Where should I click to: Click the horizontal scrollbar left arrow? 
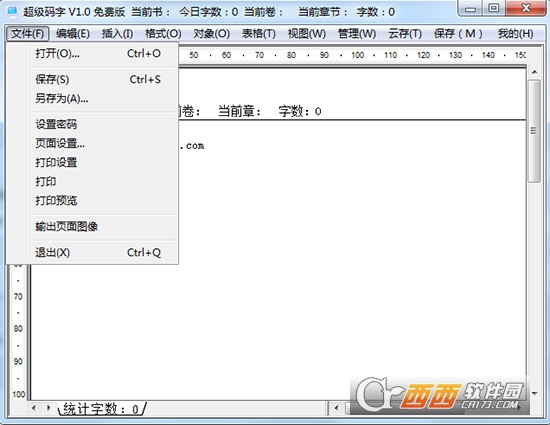click(337, 408)
